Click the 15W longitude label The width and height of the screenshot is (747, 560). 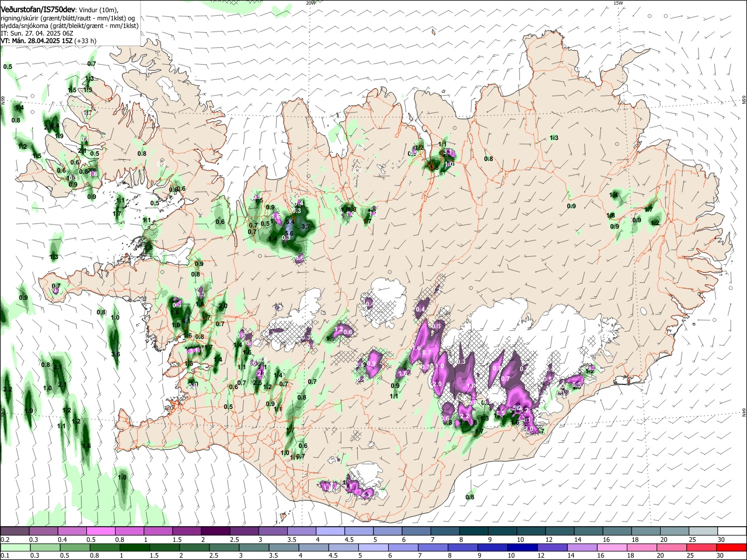(618, 3)
